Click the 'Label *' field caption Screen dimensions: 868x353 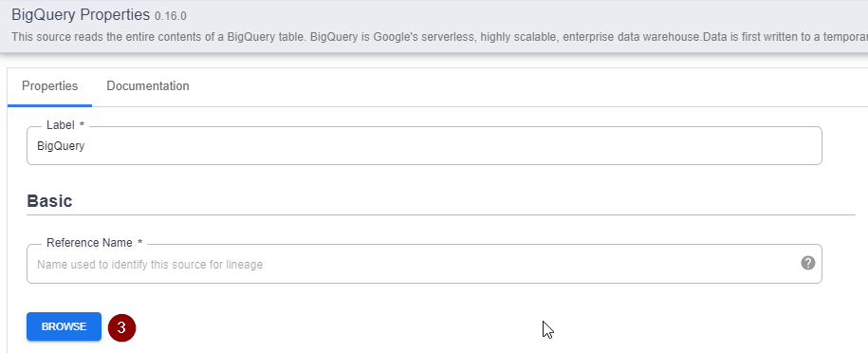click(x=65, y=125)
